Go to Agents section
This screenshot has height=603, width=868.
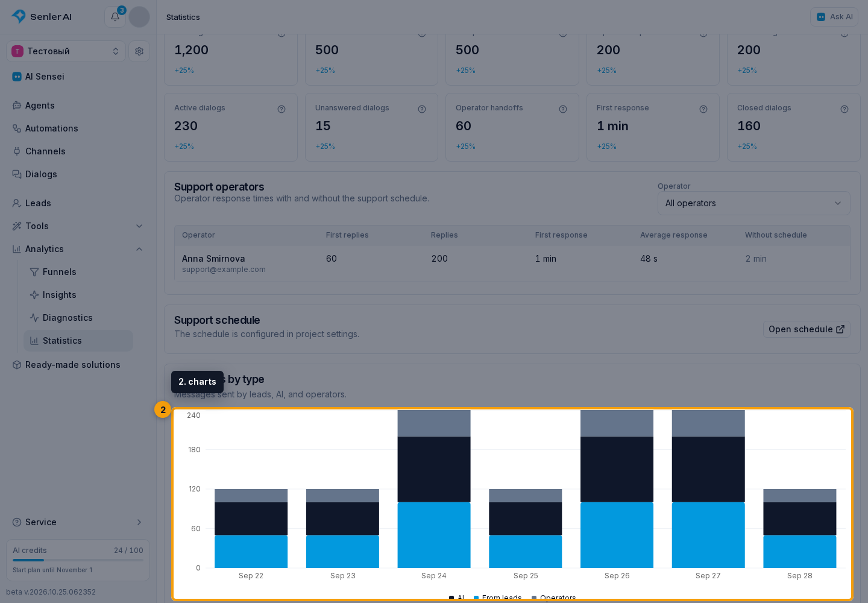[78, 106]
